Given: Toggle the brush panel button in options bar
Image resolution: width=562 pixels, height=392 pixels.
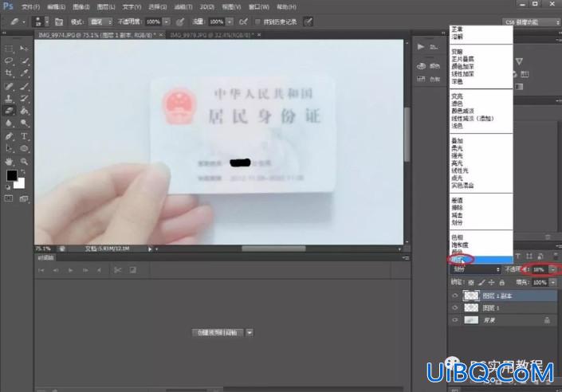Looking at the screenshot, I should (x=59, y=22).
